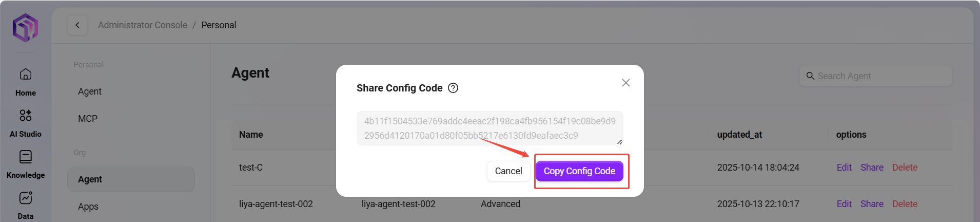The width and height of the screenshot is (980, 222).
Task: Close the Share Config Code dialog
Action: (x=625, y=83)
